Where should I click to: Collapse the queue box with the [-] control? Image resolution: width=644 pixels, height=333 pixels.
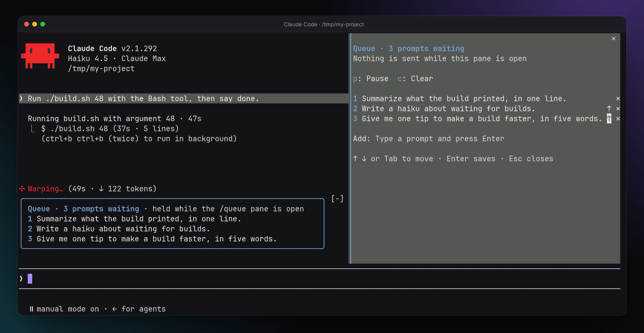pyautogui.click(x=337, y=199)
